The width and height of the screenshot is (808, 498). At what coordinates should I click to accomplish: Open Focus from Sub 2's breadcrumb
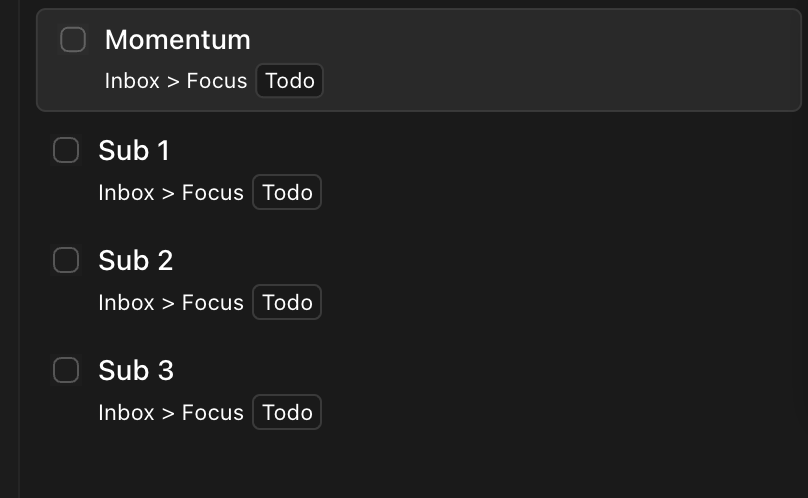coord(213,303)
